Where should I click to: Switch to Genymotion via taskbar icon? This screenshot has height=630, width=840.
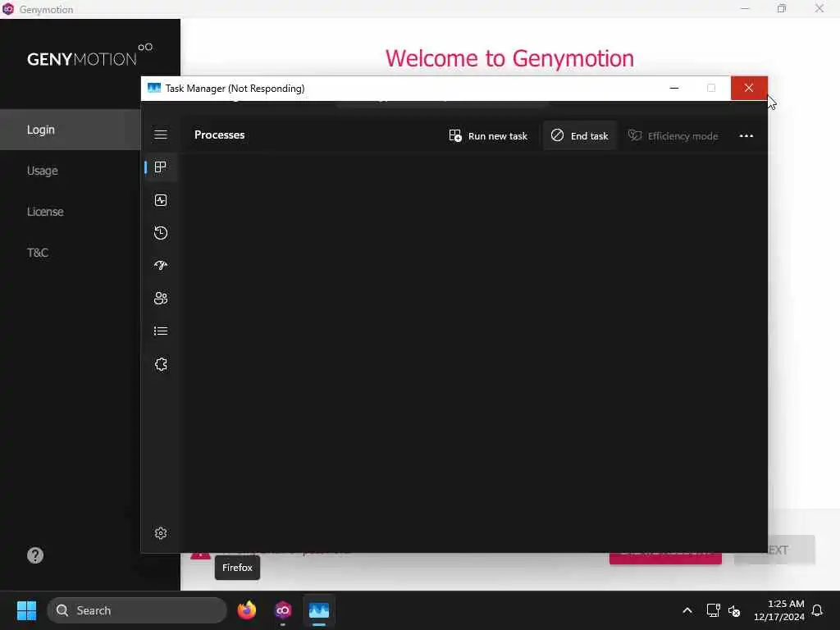pyautogui.click(x=283, y=610)
